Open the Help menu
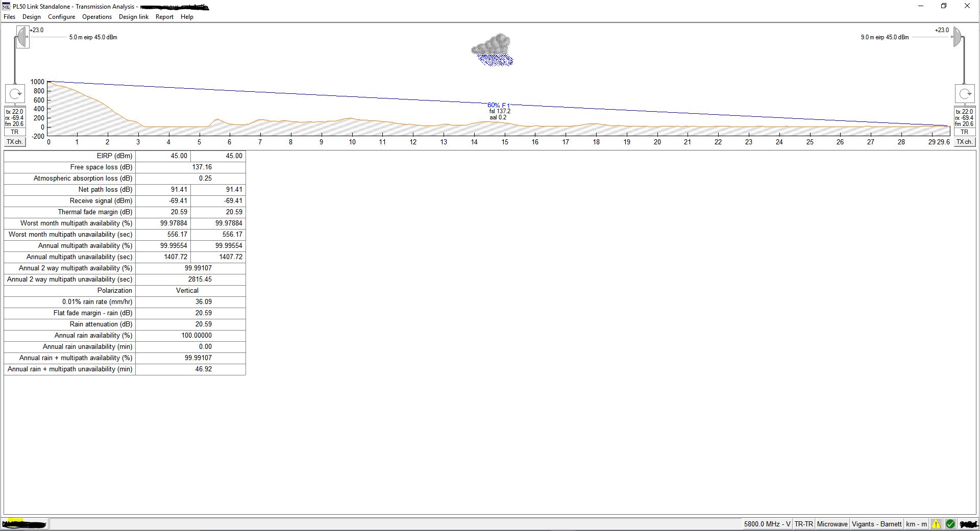 click(x=187, y=17)
